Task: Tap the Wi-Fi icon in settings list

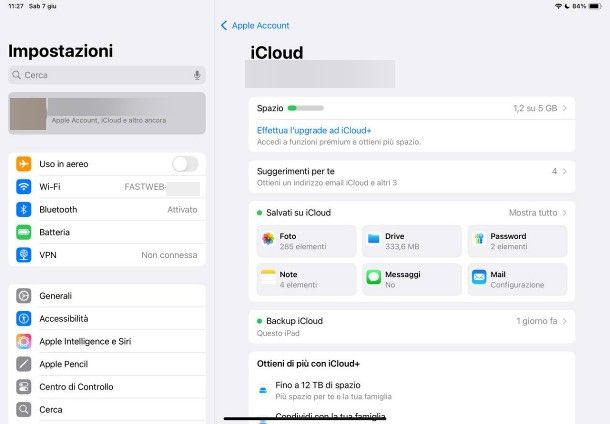Action: coord(24,187)
